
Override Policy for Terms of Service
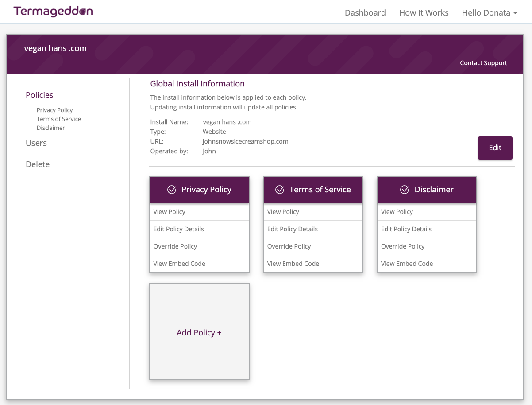coord(313,246)
